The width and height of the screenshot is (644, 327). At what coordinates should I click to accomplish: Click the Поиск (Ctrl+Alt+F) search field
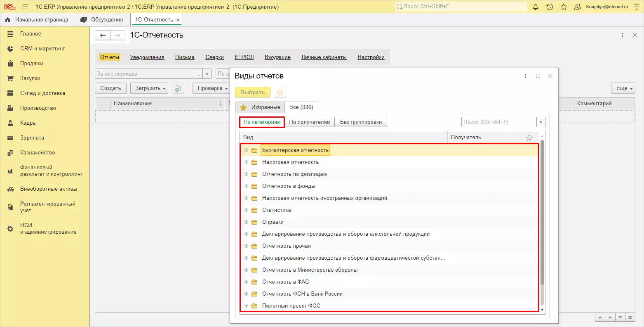[498, 122]
